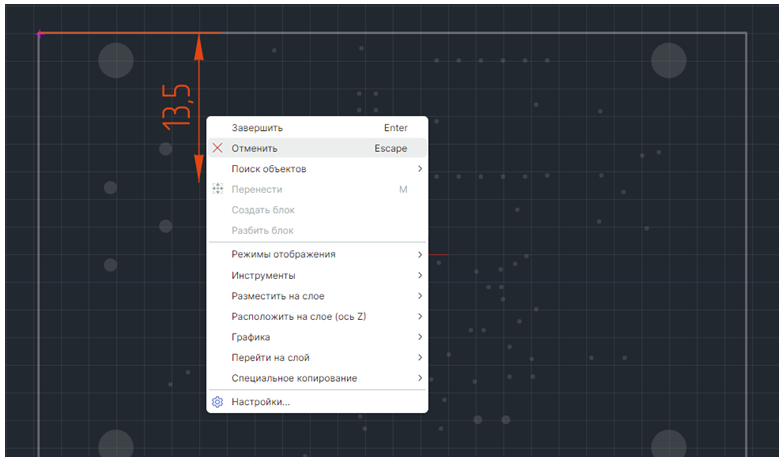Expand the Перейти на слой chevron
Image resolution: width=783 pixels, height=460 pixels.
420,357
